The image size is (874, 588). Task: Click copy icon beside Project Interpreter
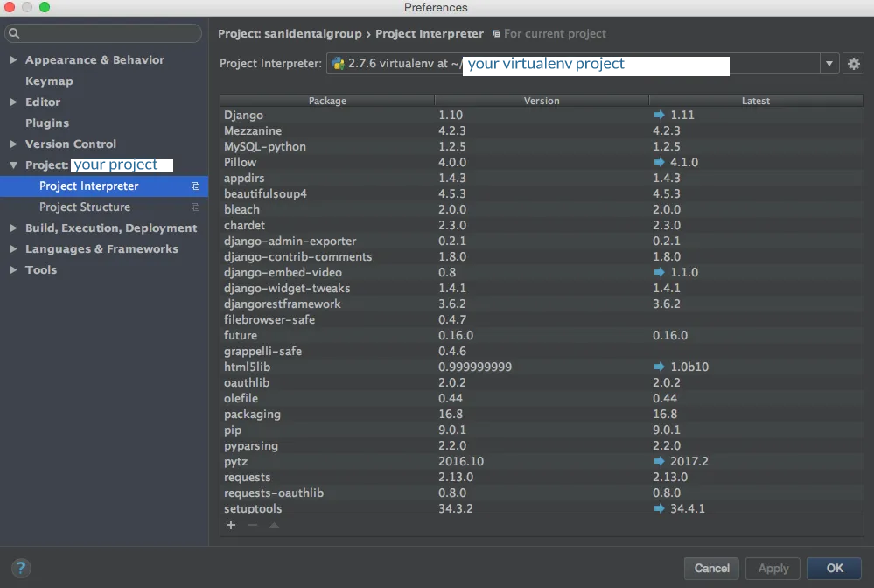click(195, 186)
